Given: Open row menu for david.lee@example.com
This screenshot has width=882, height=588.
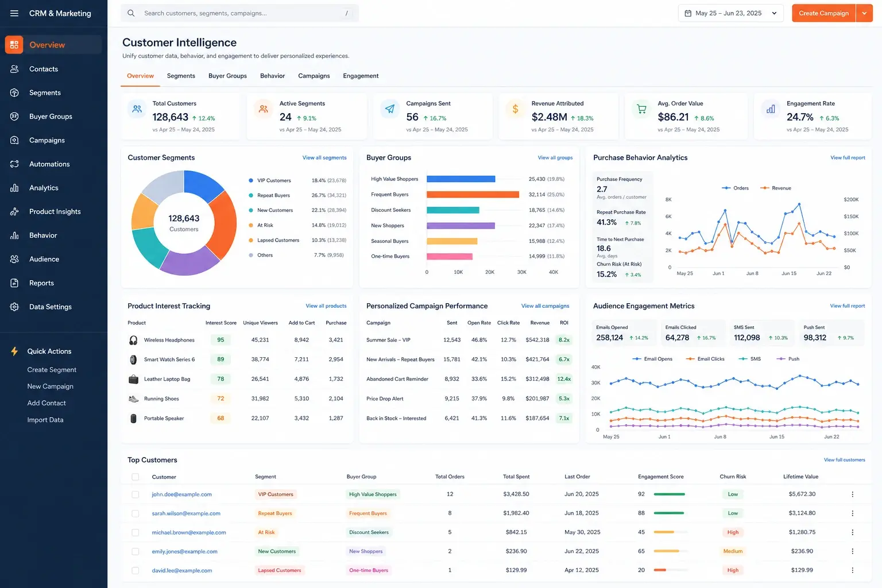Looking at the screenshot, I should [852, 570].
